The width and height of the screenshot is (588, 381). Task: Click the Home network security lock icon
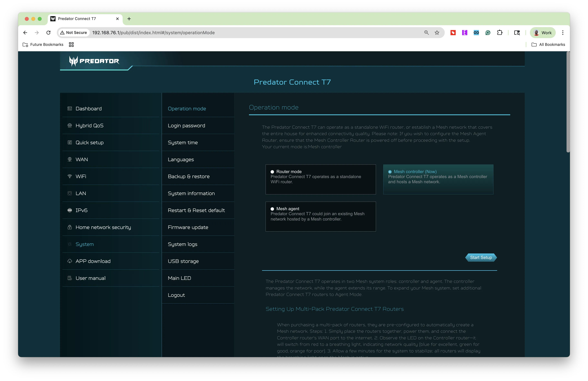(x=70, y=227)
